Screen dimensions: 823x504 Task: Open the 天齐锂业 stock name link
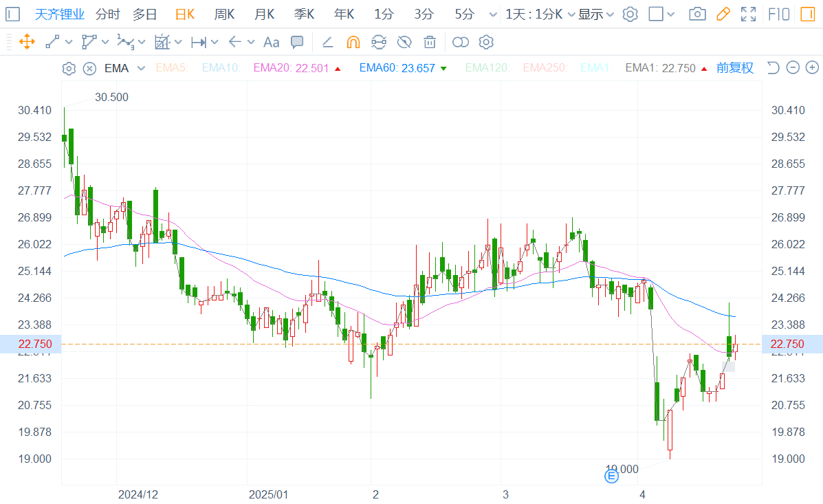[x=59, y=14]
